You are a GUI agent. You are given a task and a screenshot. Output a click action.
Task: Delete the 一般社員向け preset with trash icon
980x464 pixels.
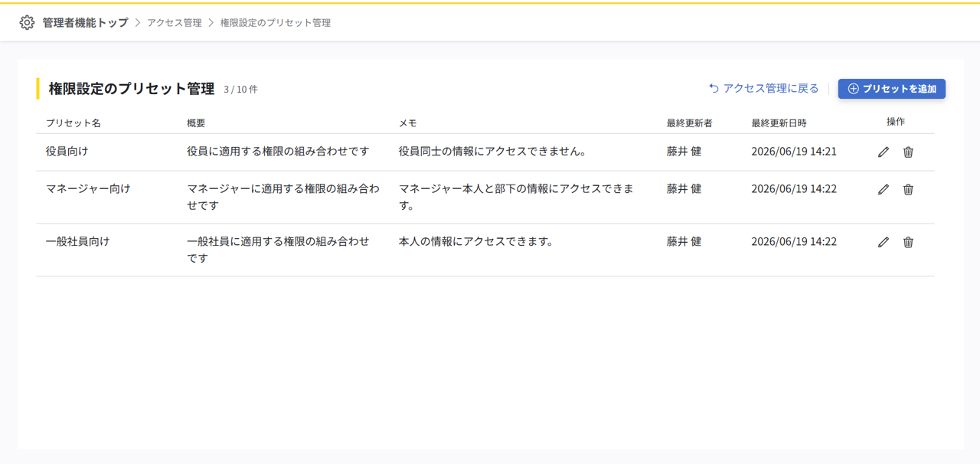pyautogui.click(x=908, y=242)
